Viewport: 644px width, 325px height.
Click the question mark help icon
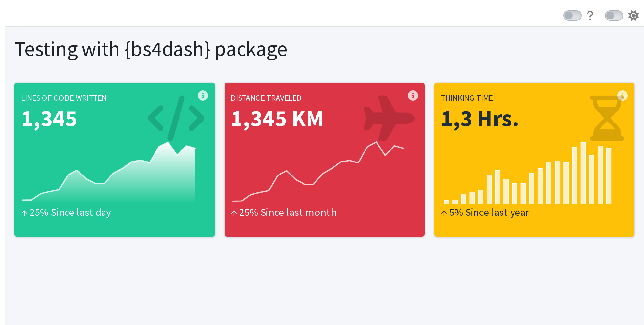590,16
